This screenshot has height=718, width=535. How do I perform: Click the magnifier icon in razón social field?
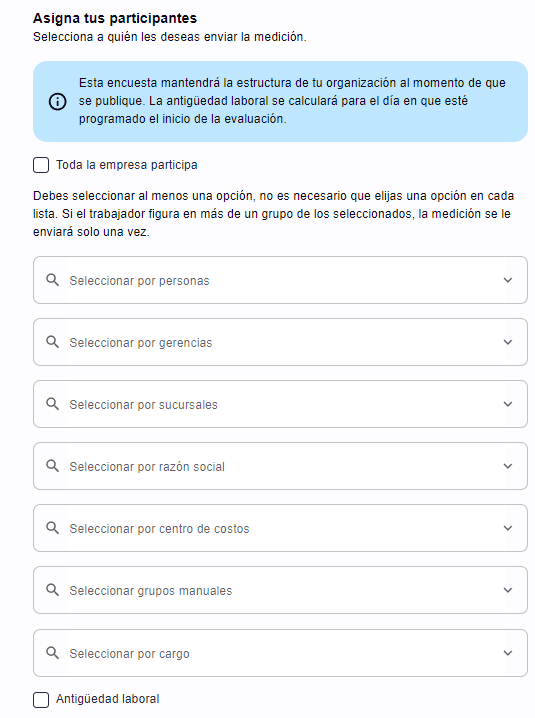[53, 466]
